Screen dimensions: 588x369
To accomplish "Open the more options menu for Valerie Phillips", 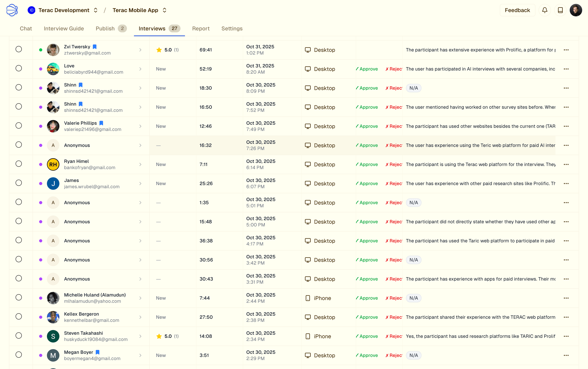I will (x=566, y=126).
